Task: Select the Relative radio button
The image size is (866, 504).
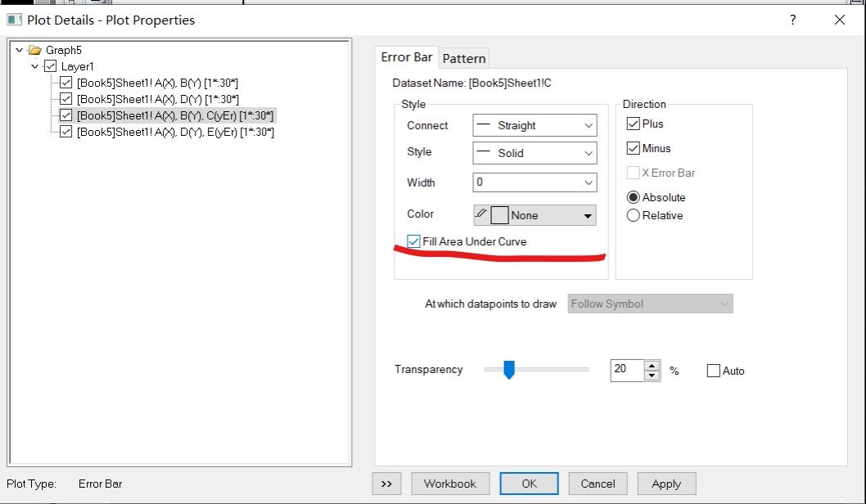Action: coord(634,215)
